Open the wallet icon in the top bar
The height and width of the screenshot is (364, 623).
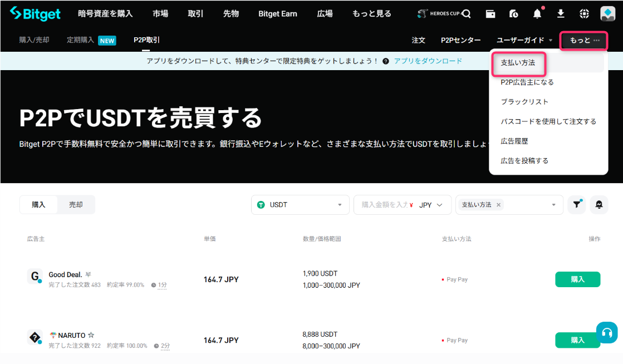(490, 13)
